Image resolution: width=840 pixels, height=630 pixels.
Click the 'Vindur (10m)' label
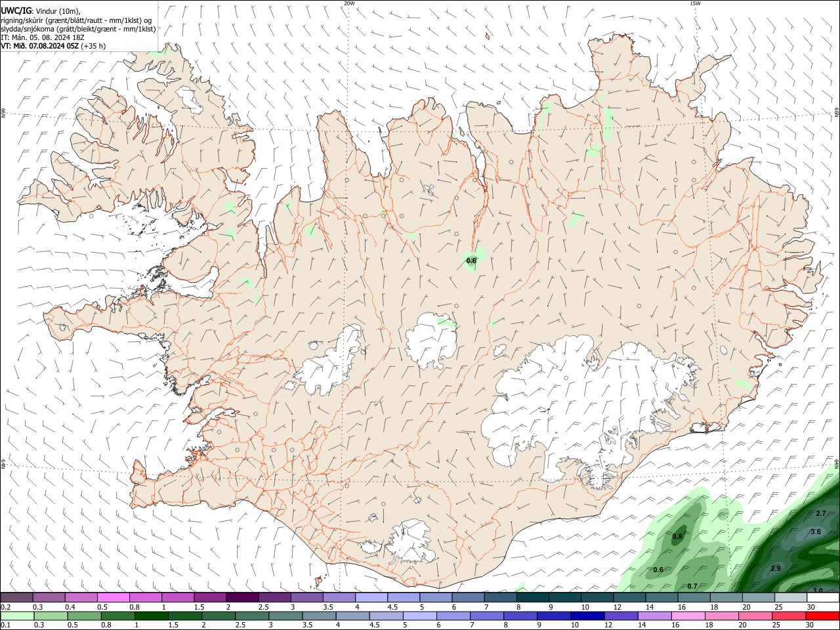point(58,11)
